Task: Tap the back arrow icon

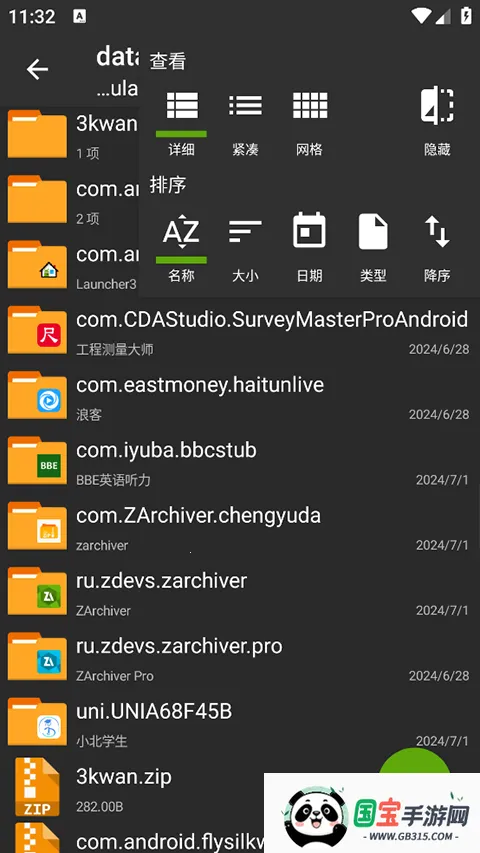Action: tap(37, 70)
